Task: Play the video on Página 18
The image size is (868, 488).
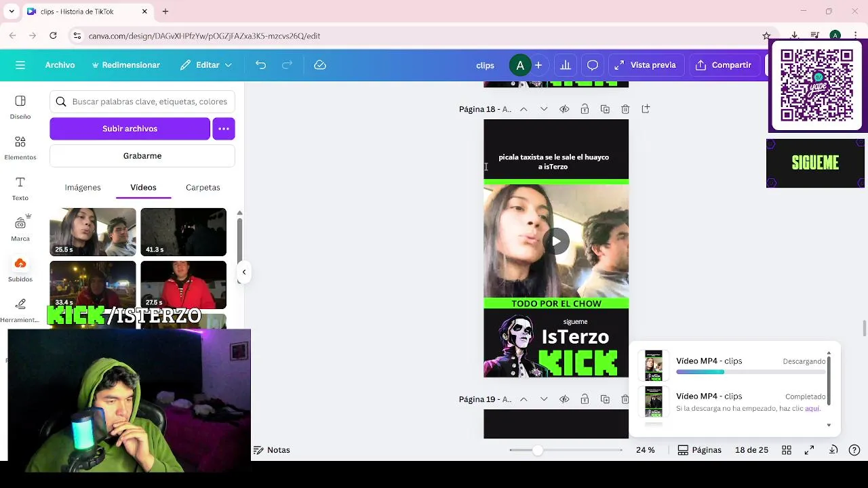Action: pos(556,241)
